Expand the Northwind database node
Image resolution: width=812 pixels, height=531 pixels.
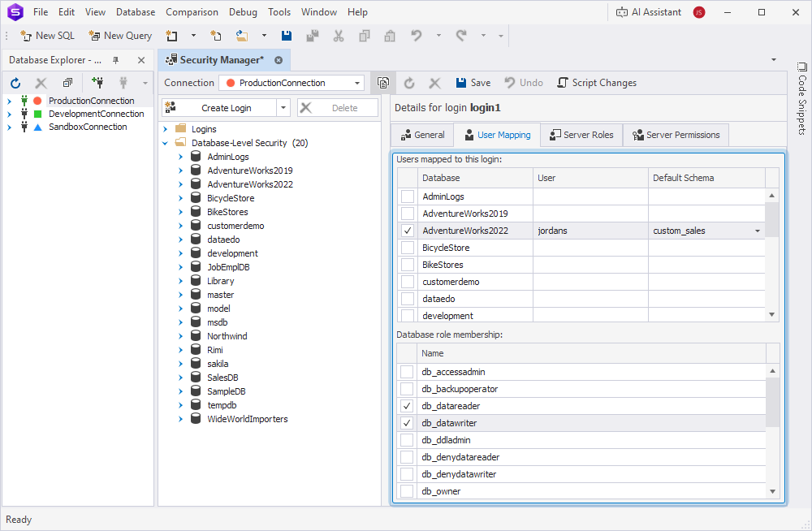pos(180,335)
